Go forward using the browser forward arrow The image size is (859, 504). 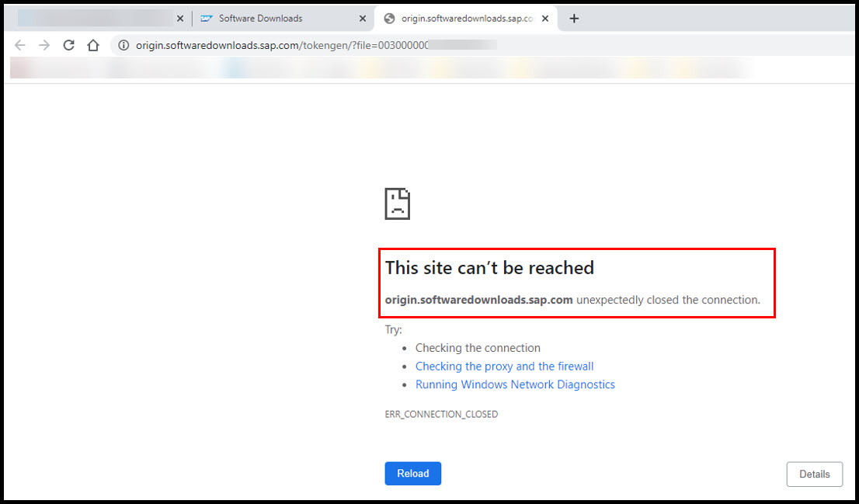pyautogui.click(x=44, y=45)
